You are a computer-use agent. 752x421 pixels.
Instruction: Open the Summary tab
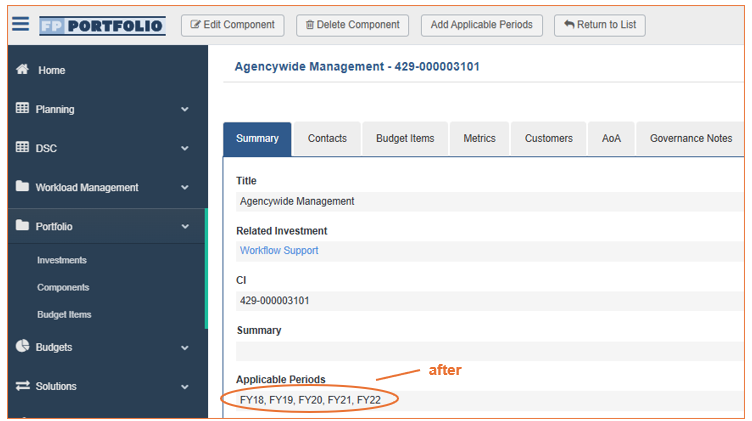click(x=257, y=139)
